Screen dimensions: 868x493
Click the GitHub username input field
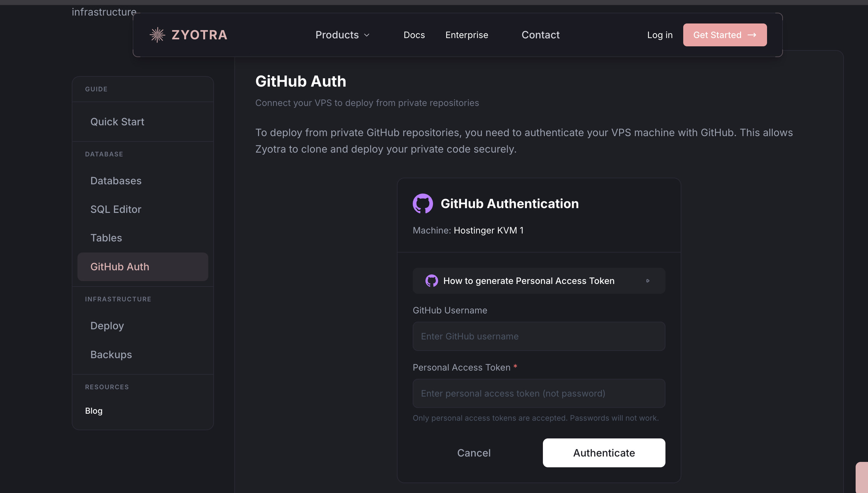click(539, 336)
